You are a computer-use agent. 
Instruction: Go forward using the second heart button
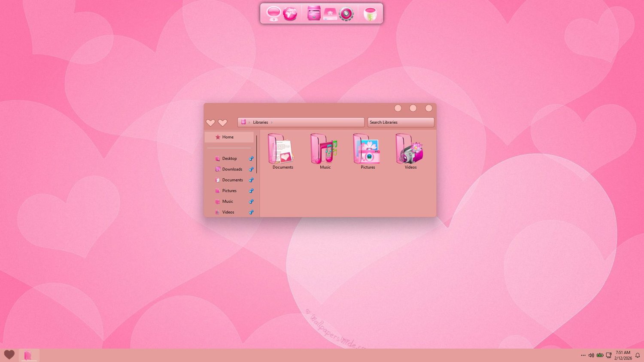[222, 123]
